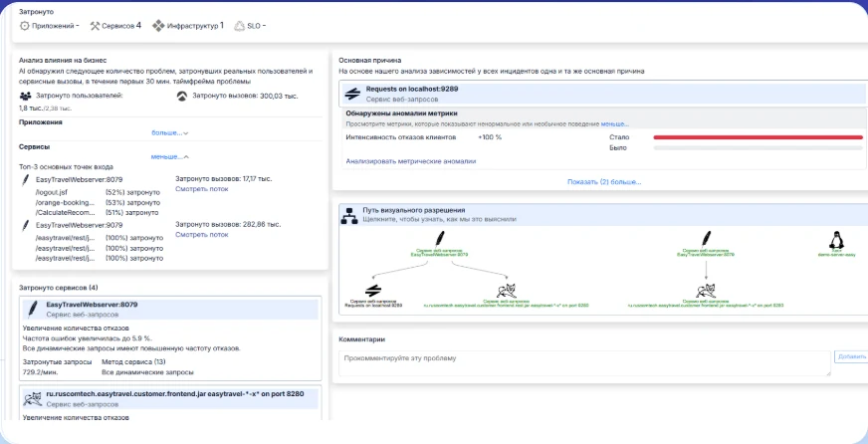Click Затронуто вызовов: 282,86 тыс. value
The image size is (868, 444).
(x=228, y=224)
